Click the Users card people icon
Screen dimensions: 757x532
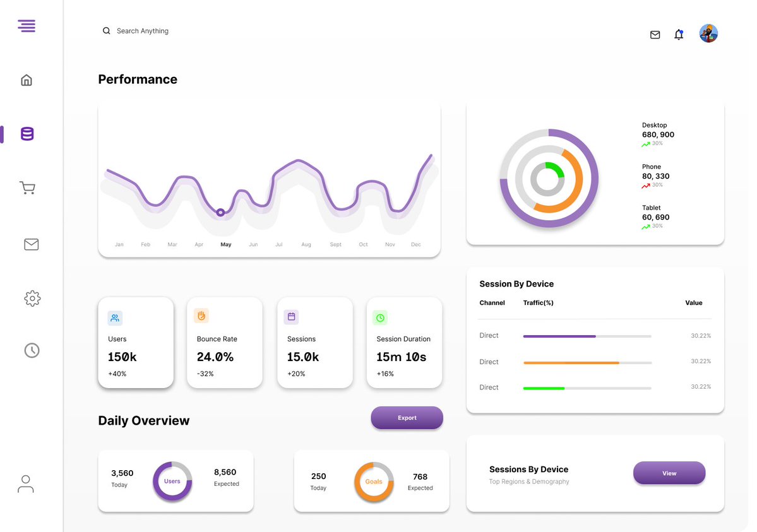pyautogui.click(x=115, y=318)
